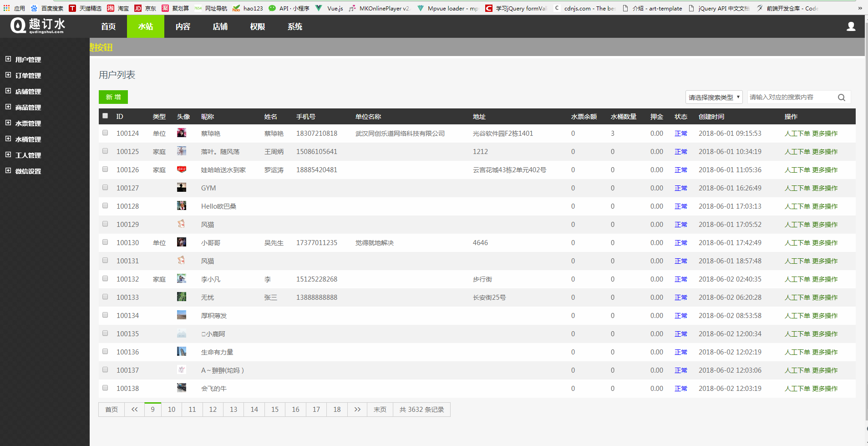Show more bookmarks with the » chevron

point(860,8)
